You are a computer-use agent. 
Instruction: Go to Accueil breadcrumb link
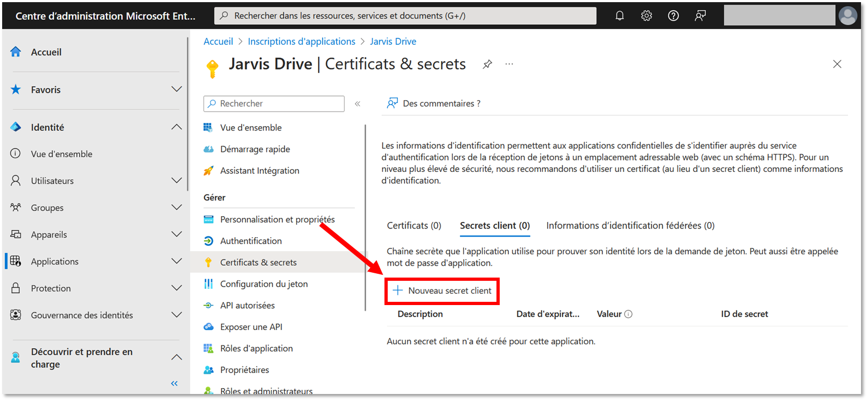click(218, 42)
